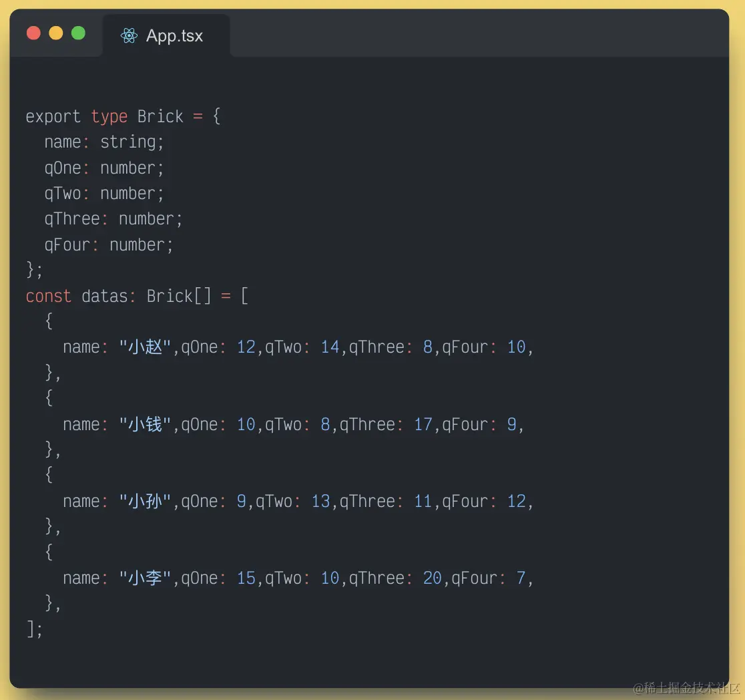
Task: Click the keyword "const"
Action: [x=49, y=297]
